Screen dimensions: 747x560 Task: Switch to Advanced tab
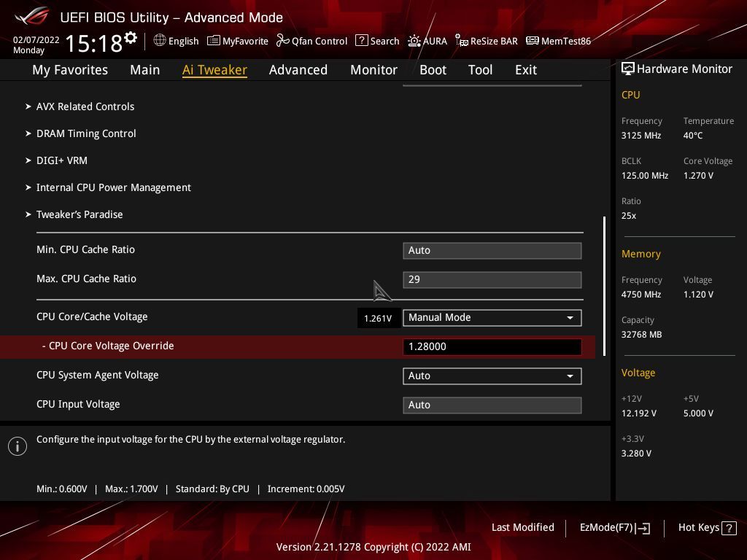coord(298,70)
